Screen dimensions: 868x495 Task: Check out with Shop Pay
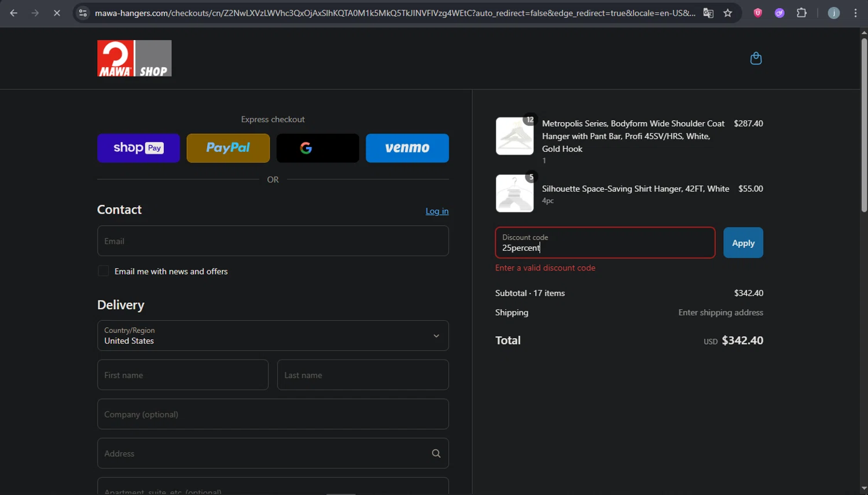[x=138, y=148]
